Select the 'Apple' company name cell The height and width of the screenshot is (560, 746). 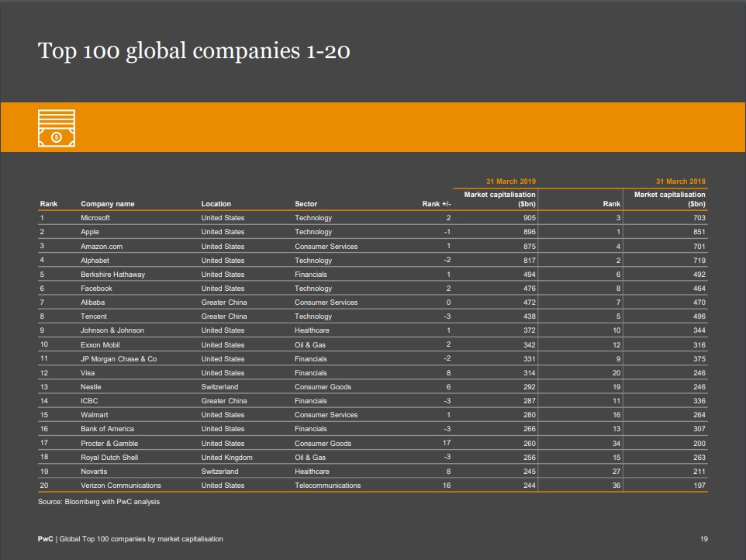90,232
